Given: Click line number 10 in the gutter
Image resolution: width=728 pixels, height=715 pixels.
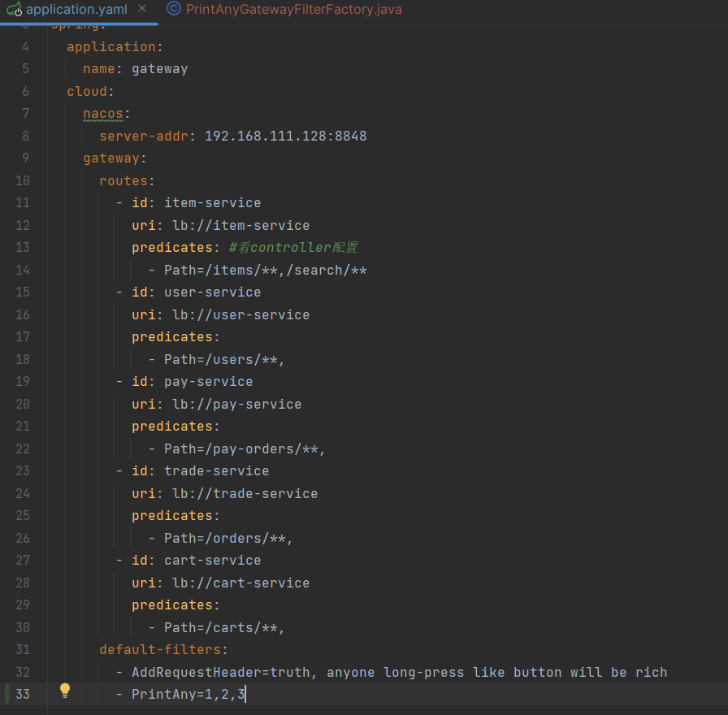Looking at the screenshot, I should pyautogui.click(x=22, y=180).
